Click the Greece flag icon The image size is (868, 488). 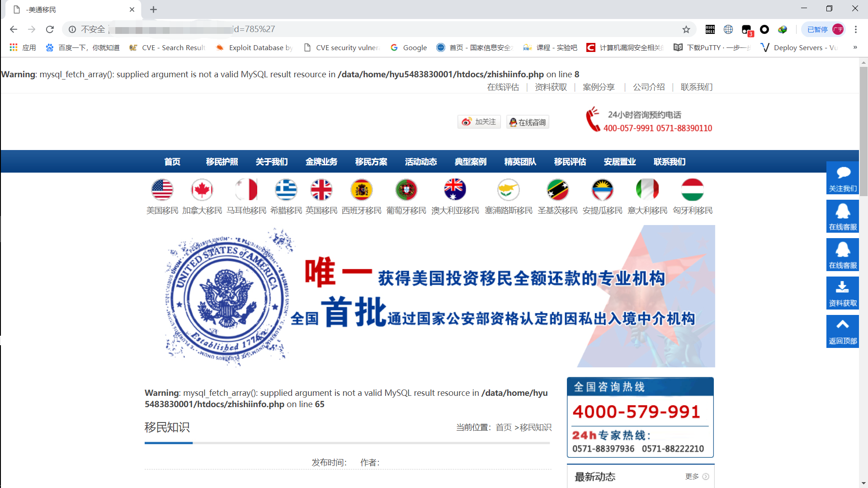click(x=286, y=190)
